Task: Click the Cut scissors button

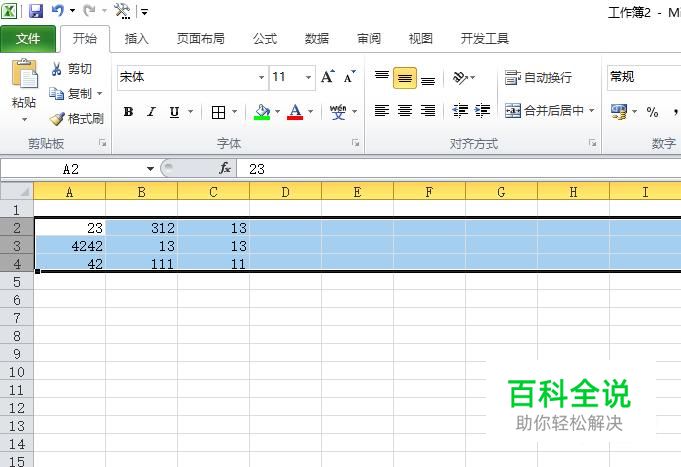Action: pos(72,69)
